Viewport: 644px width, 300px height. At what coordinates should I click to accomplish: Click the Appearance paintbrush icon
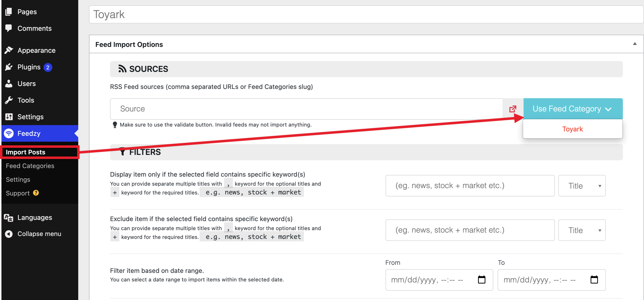click(9, 50)
